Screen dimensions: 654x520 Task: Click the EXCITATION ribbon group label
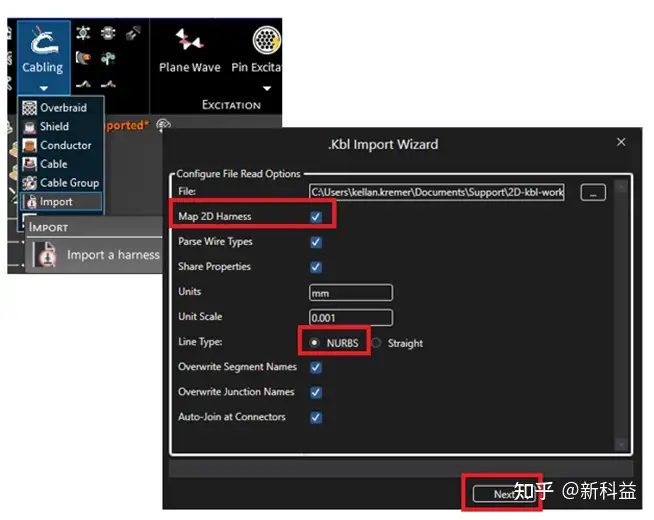pos(231,105)
